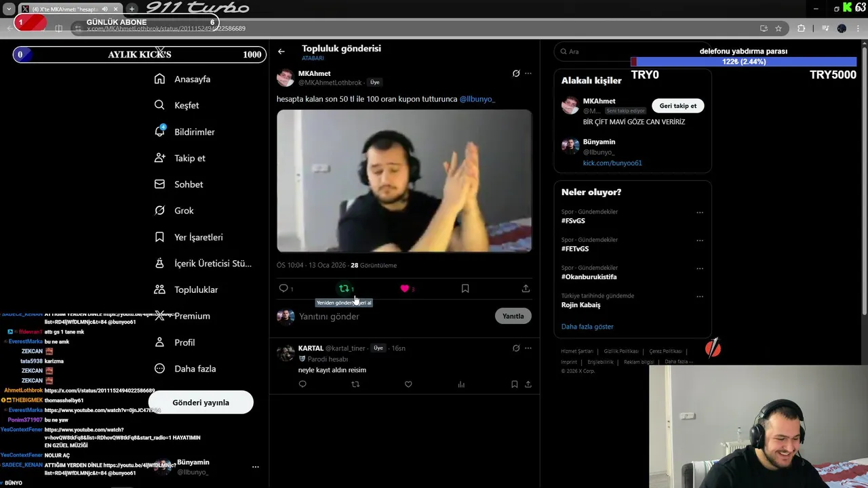Viewport: 868px width, 488px height.
Task: Focus the Ara search field
Action: click(632, 52)
